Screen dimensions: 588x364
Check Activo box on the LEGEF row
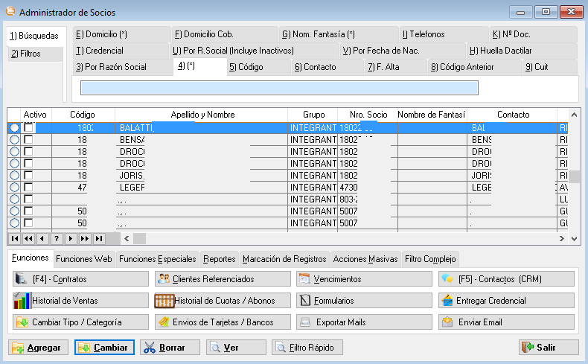coord(28,187)
